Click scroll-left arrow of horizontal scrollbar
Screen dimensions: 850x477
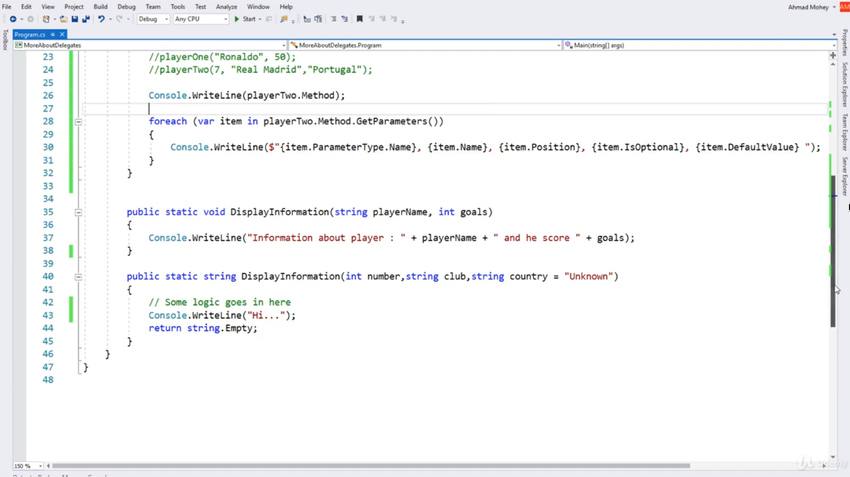point(48,466)
